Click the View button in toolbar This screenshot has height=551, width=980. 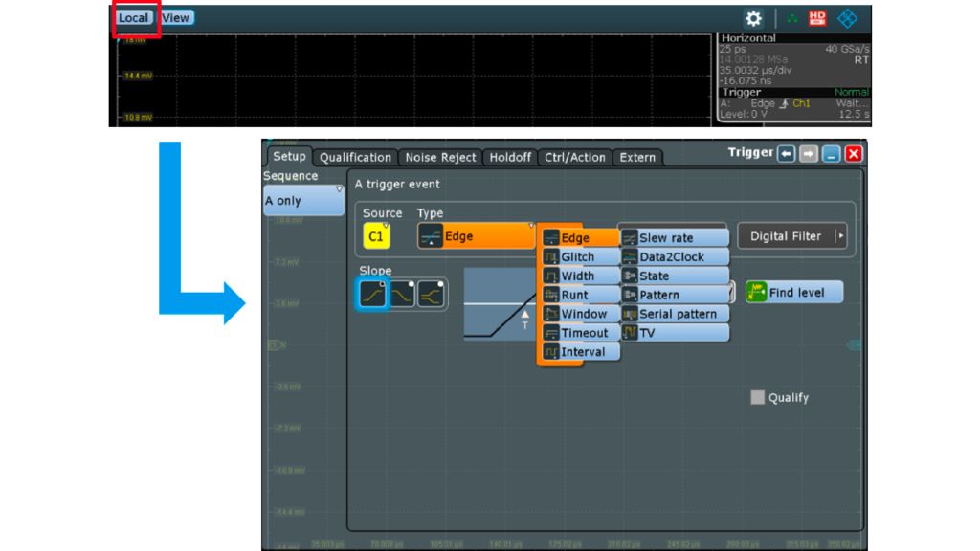[x=176, y=17]
